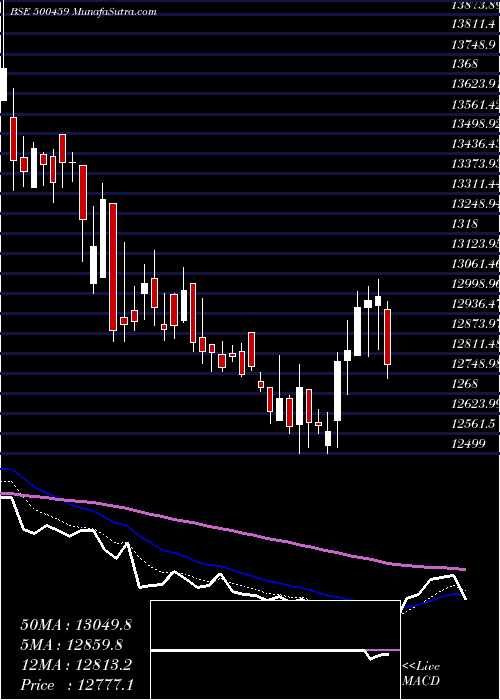Click the 13248.94 price axis label
The height and width of the screenshot is (700, 500).
coord(475,204)
